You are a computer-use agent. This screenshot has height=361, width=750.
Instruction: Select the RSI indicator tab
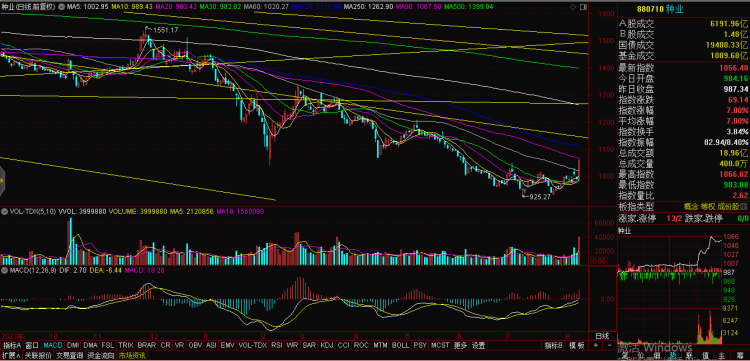(x=277, y=345)
